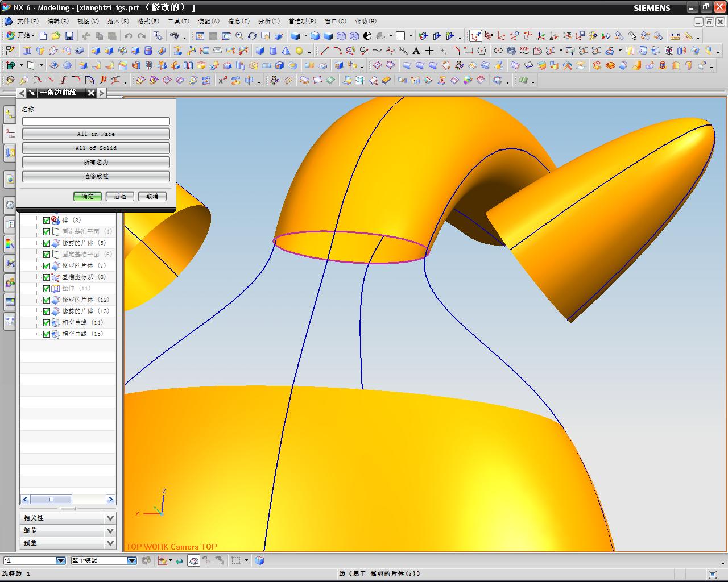728x582 pixels.
Task: Toggle checkbox for 相交曲线 (14)
Action: coord(47,322)
